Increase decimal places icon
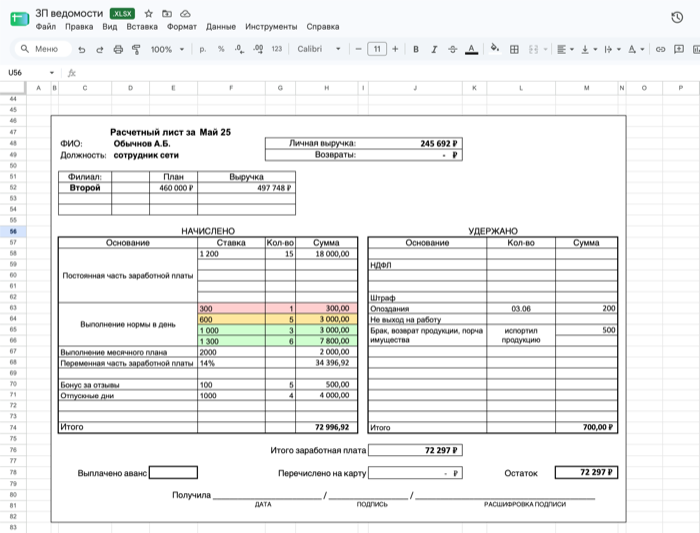 258,50
